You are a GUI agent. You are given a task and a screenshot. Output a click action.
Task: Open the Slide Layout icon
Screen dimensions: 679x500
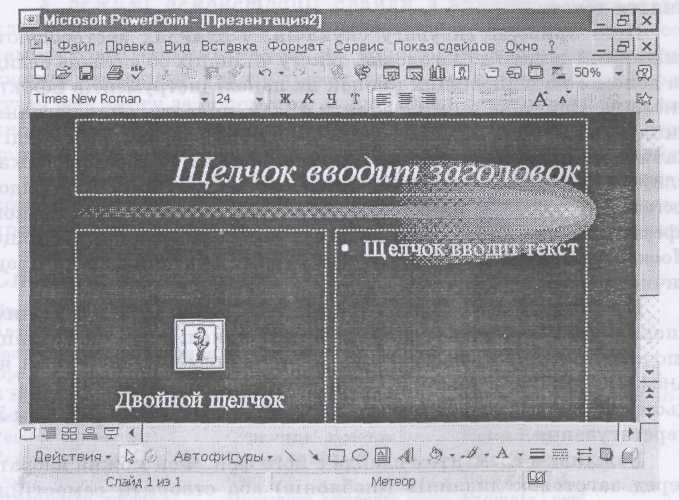514,73
